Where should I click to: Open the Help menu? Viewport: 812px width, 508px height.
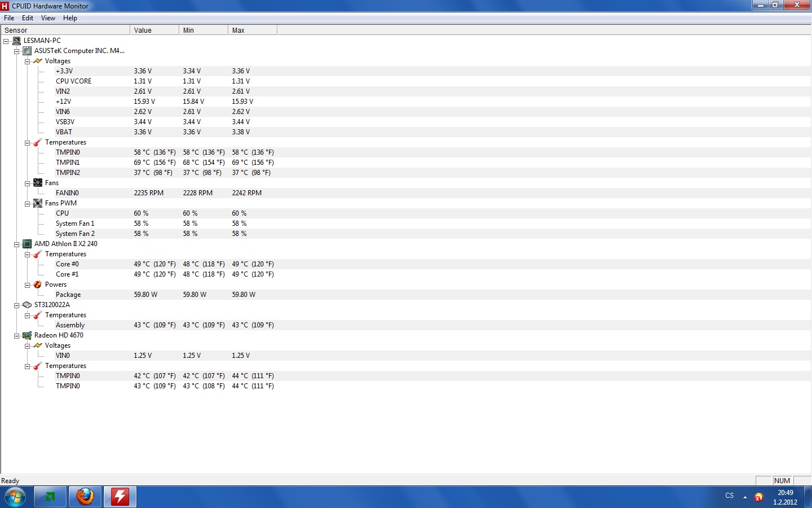click(70, 18)
